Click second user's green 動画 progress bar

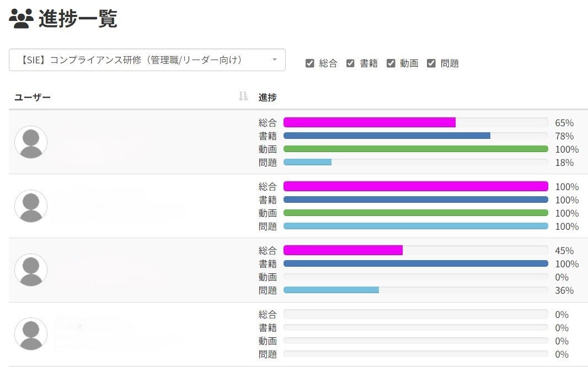pyautogui.click(x=415, y=213)
